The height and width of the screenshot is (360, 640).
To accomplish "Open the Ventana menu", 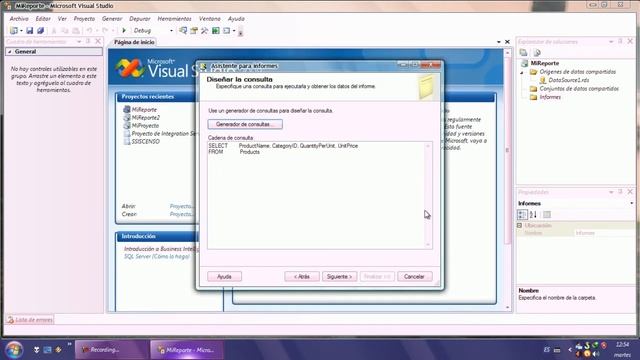I will pos(210,19).
